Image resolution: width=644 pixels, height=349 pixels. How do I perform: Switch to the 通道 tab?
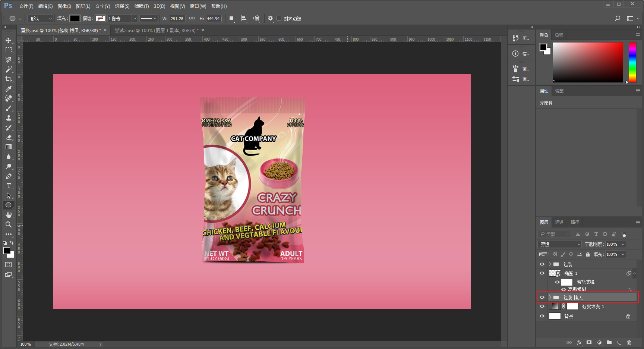(559, 222)
